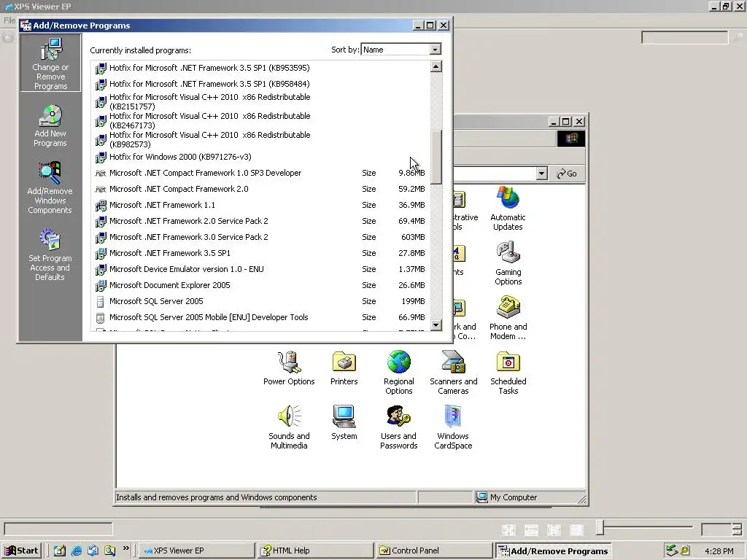Expand quick launch overflow chevron

click(x=125, y=548)
